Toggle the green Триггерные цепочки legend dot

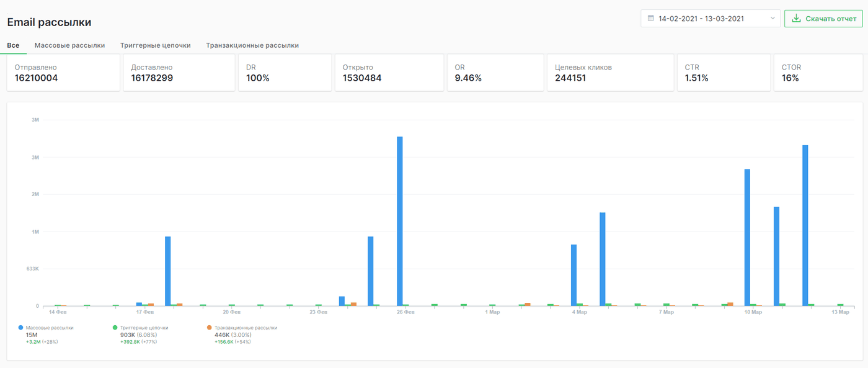[x=115, y=327]
